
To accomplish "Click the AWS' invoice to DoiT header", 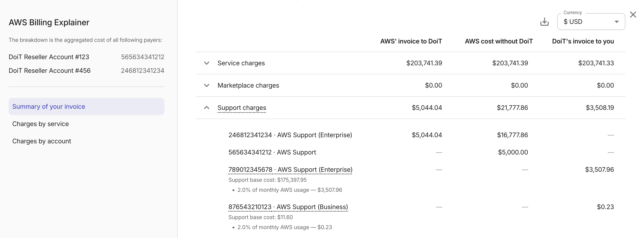I will [x=411, y=41].
